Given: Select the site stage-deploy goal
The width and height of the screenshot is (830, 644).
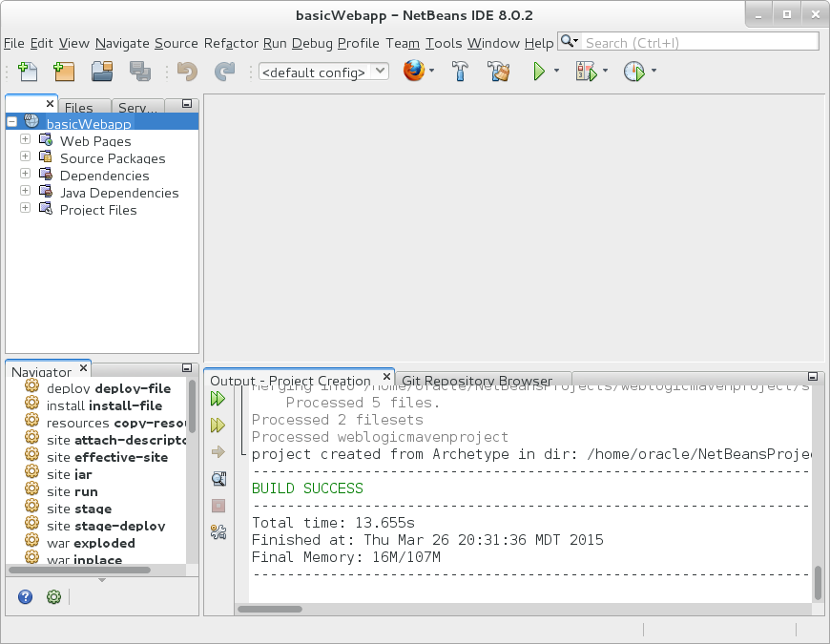Looking at the screenshot, I should (106, 526).
